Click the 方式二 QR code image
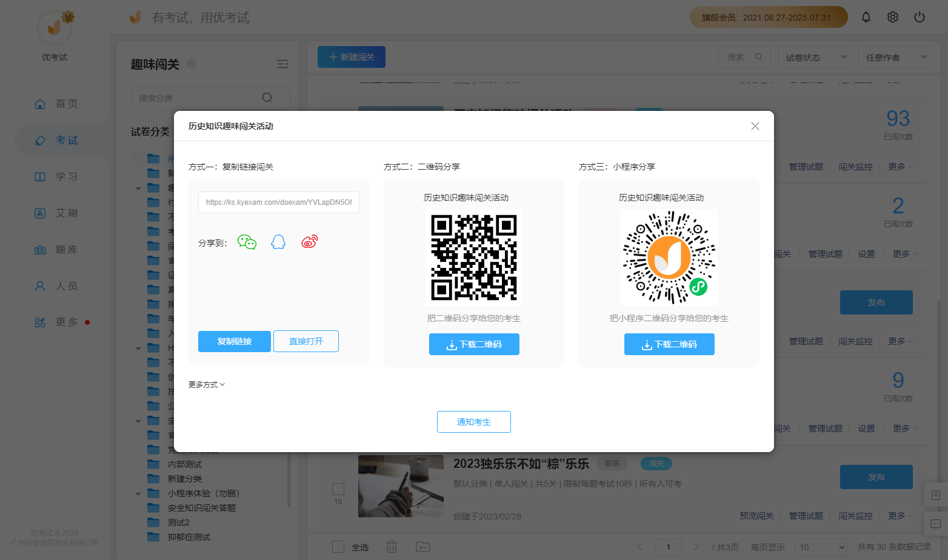Image resolution: width=948 pixels, height=560 pixels. coord(474,258)
